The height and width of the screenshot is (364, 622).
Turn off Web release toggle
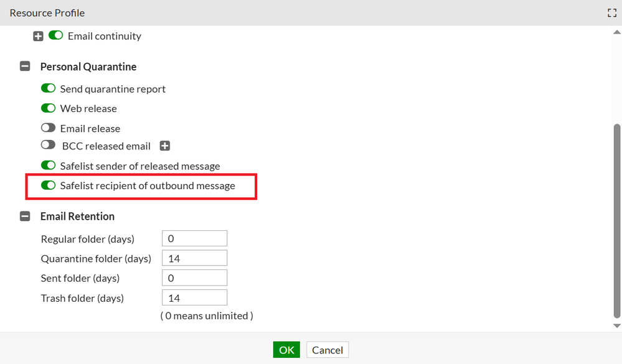coord(48,108)
